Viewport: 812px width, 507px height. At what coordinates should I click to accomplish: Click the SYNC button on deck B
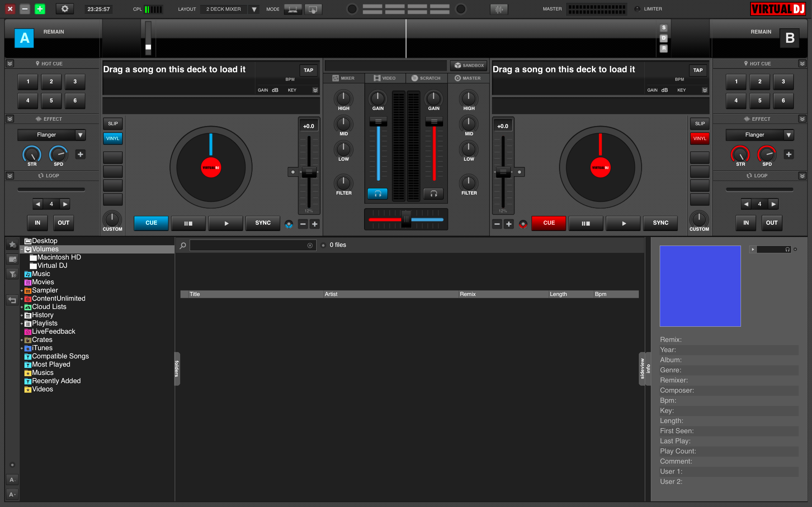661,222
